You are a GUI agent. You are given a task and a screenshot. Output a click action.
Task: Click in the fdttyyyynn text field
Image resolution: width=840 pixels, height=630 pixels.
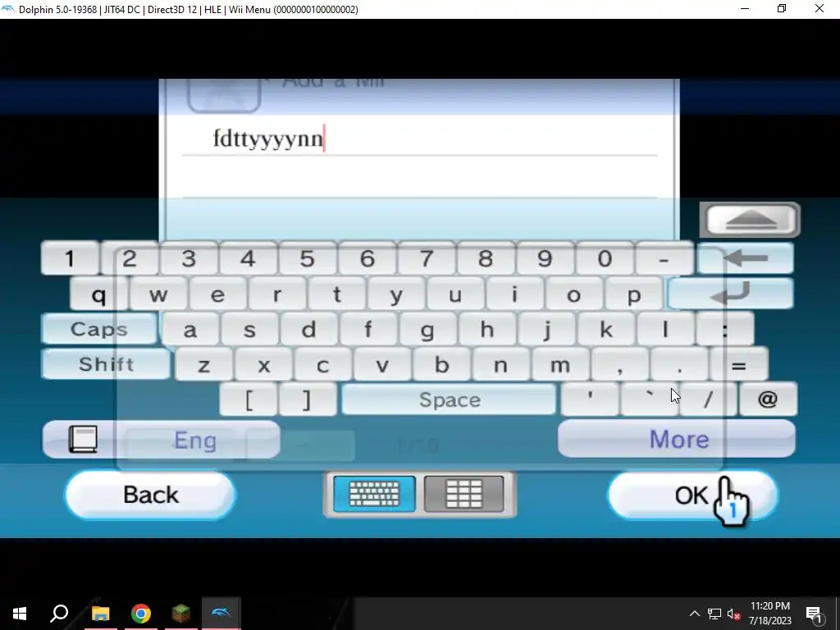pos(419,139)
